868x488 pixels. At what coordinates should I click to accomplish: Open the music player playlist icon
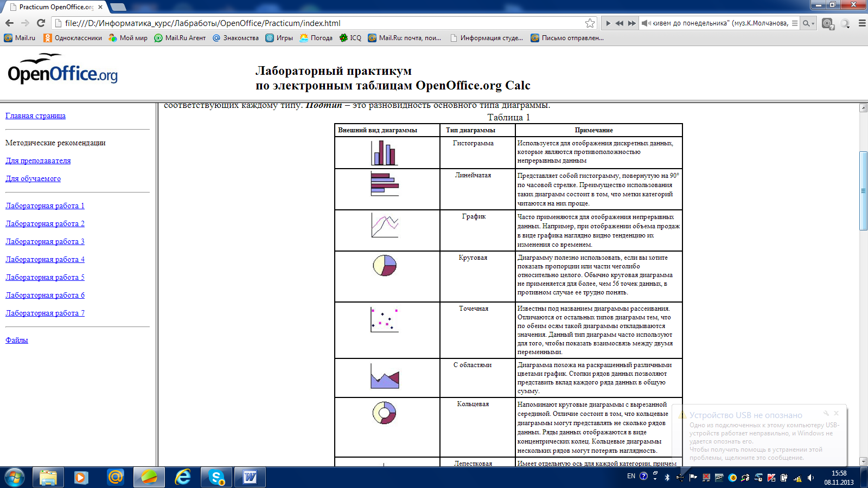point(795,23)
